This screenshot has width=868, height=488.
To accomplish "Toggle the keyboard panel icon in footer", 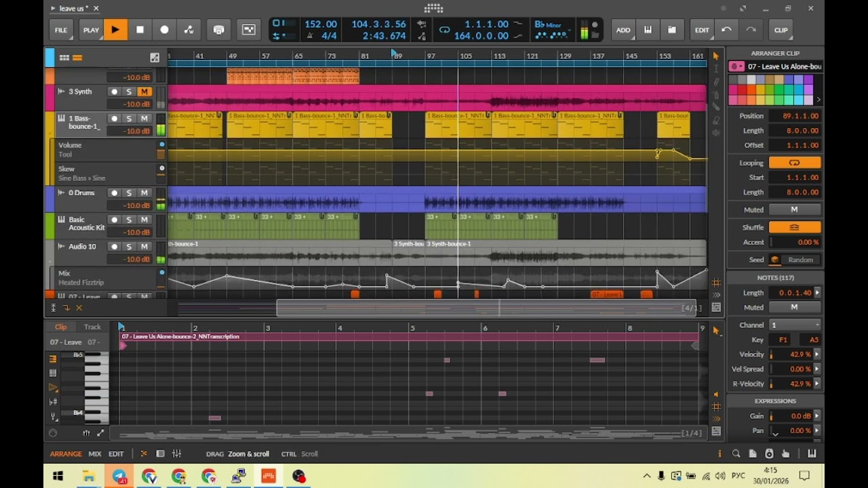I will 812,453.
